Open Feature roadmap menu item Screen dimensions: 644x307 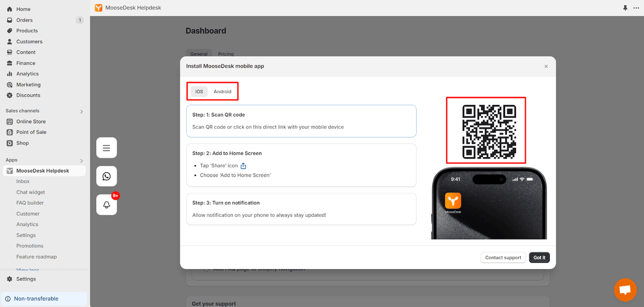pos(36,257)
